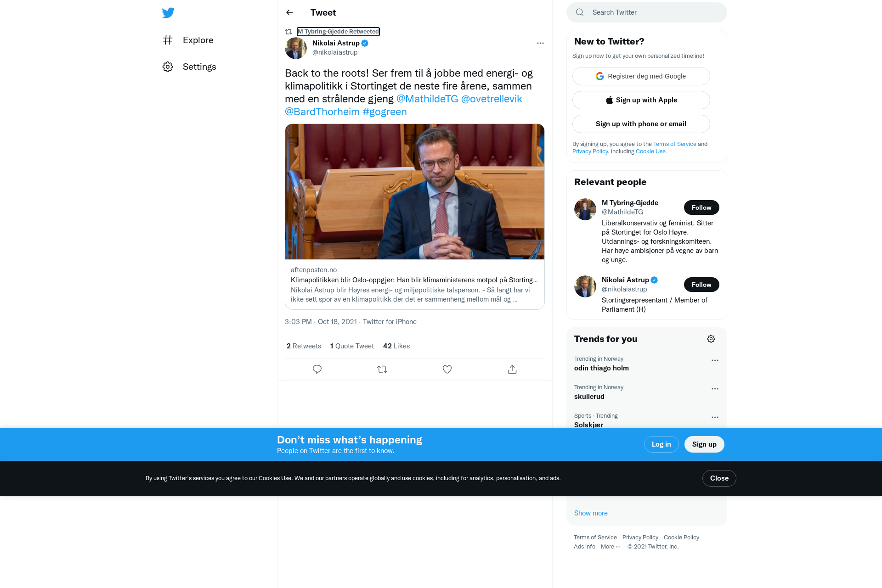Sign up with Apple
882x588 pixels.
pyautogui.click(x=641, y=100)
